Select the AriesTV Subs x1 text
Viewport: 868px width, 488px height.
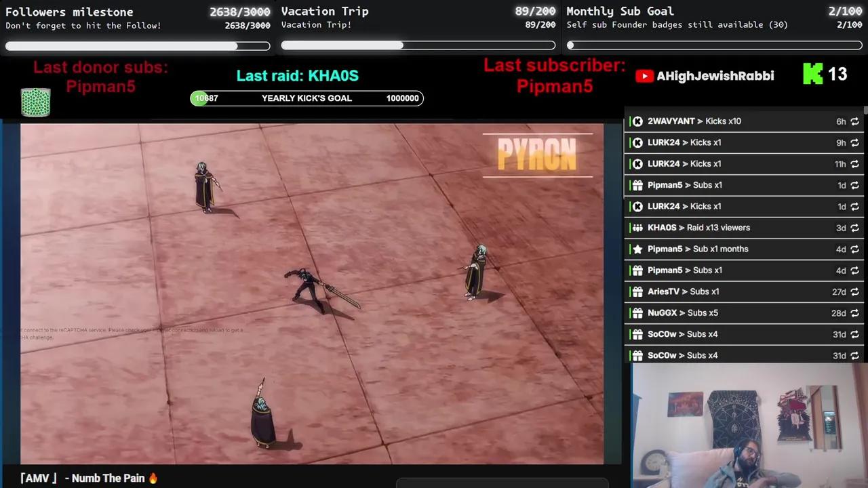(684, 291)
